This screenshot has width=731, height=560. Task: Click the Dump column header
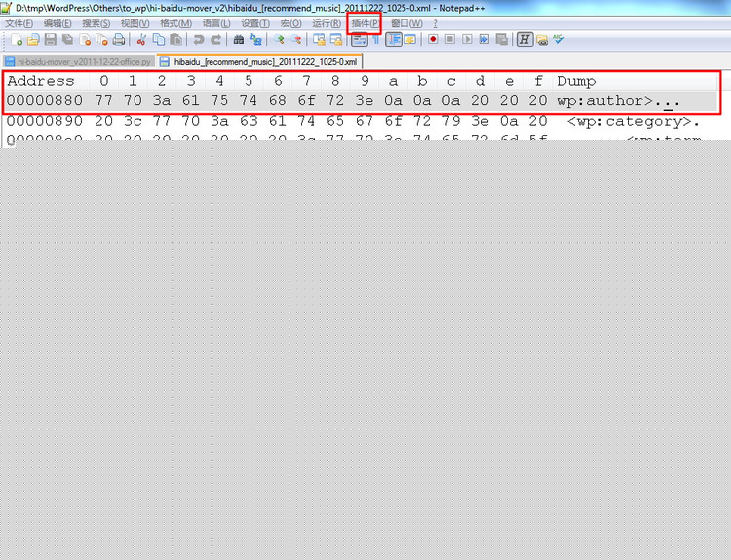coord(576,81)
